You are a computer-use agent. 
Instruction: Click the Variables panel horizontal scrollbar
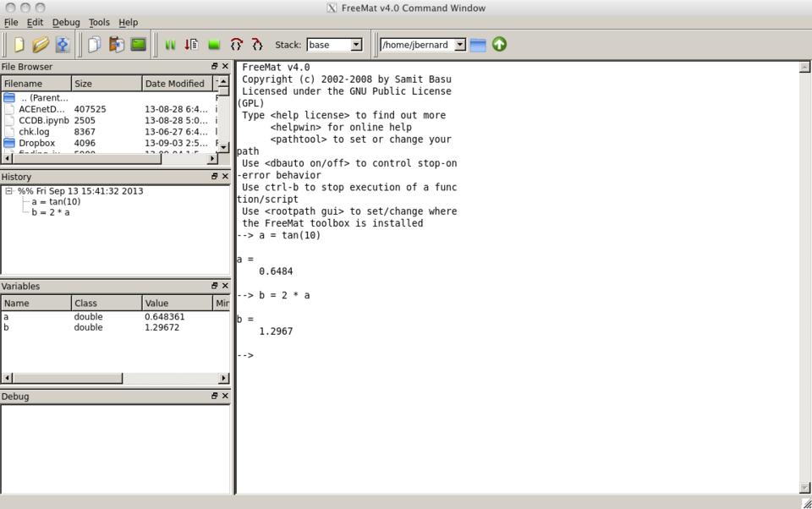click(x=66, y=378)
